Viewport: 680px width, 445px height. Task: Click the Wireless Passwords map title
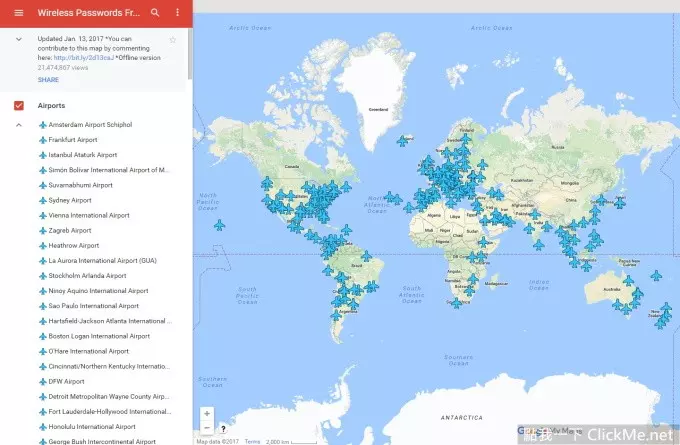(x=89, y=13)
